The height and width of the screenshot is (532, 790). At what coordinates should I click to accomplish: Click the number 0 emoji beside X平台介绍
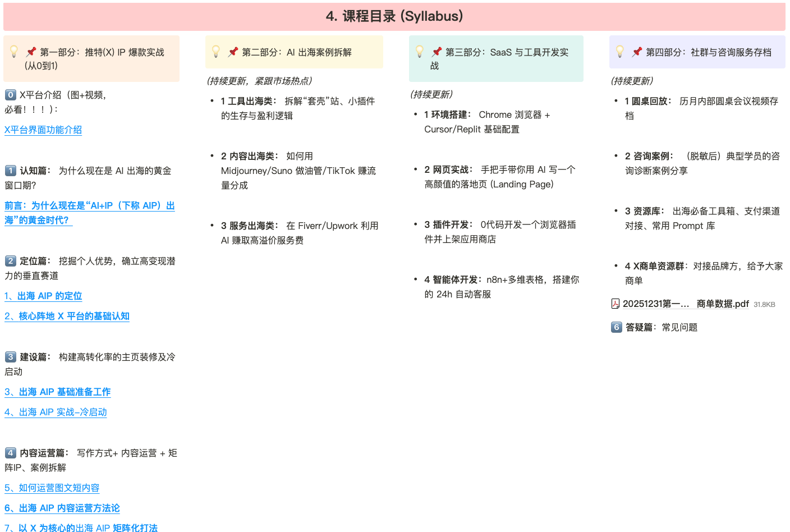coord(10,95)
